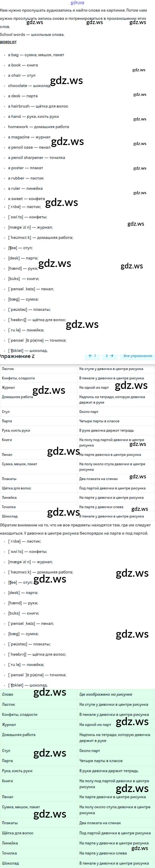Click 'a pencil sharpener — точилка' list entry
The width and height of the screenshot is (155, 868).
point(36,157)
